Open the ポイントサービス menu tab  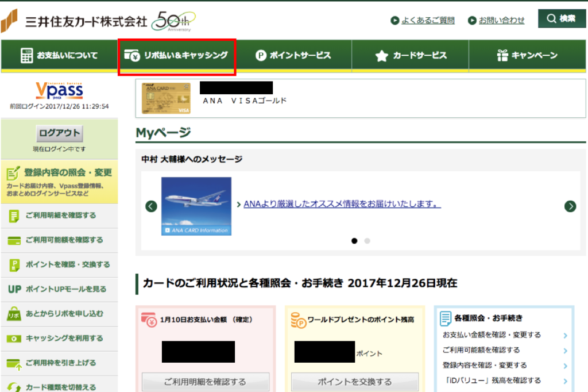tap(293, 56)
